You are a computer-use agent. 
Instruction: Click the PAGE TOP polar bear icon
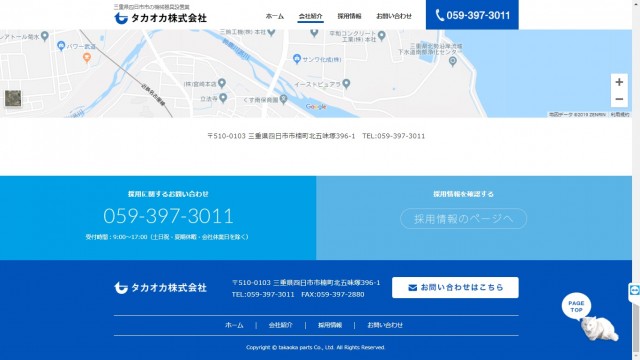589,317
